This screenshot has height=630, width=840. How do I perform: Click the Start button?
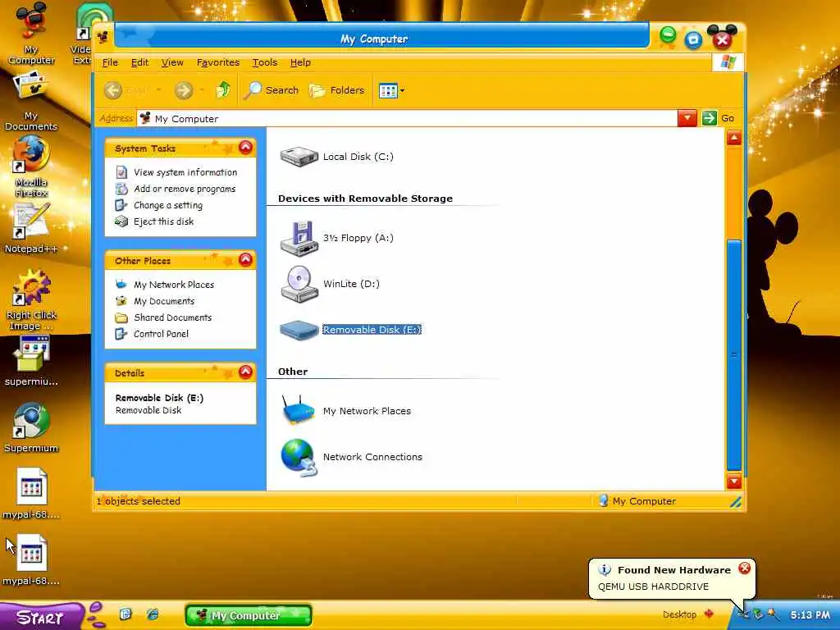(x=41, y=617)
